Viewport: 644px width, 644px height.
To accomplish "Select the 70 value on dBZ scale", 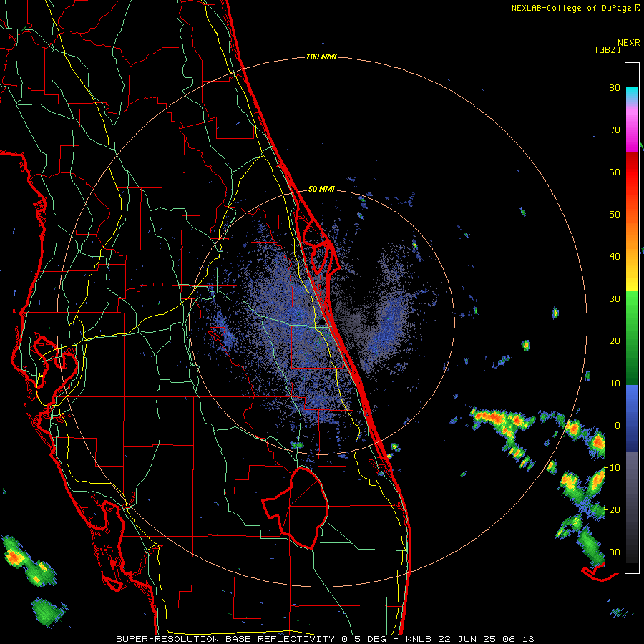I will point(615,130).
